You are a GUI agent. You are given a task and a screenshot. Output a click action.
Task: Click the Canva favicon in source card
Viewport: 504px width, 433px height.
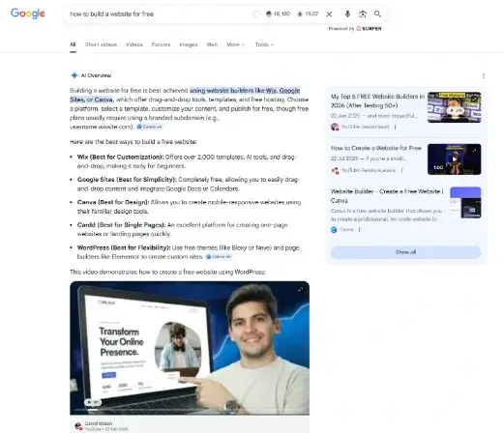[x=334, y=230]
